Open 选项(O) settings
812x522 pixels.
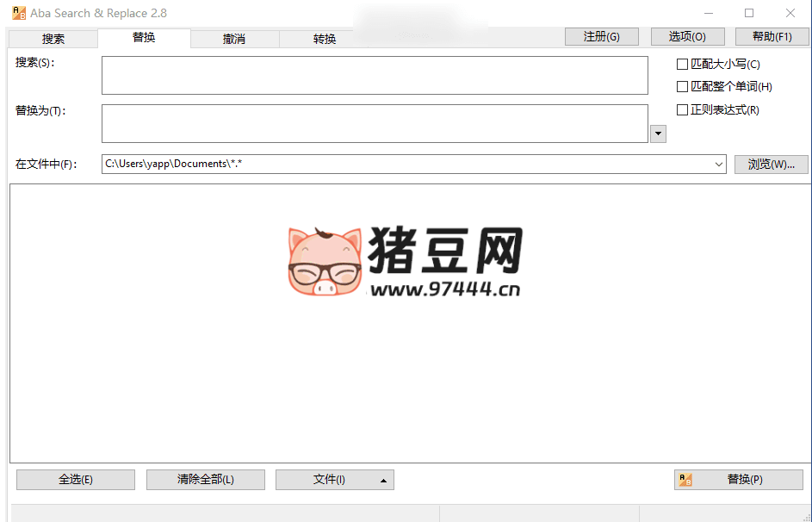coord(687,36)
